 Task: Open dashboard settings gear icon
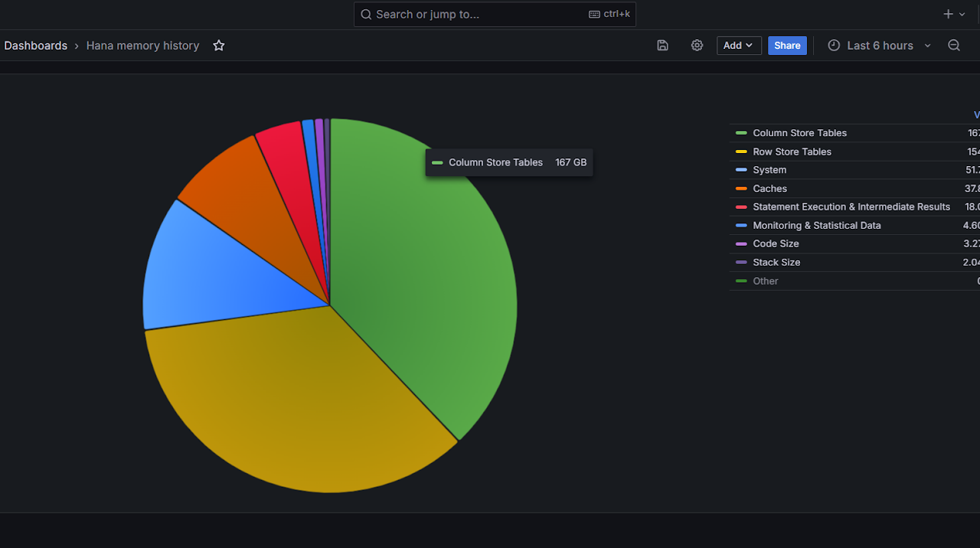tap(697, 46)
